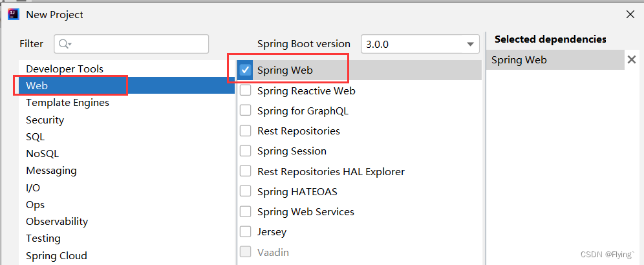Image resolution: width=644 pixels, height=265 pixels.
Task: Click the Spring HATEOAS label
Action: click(297, 191)
